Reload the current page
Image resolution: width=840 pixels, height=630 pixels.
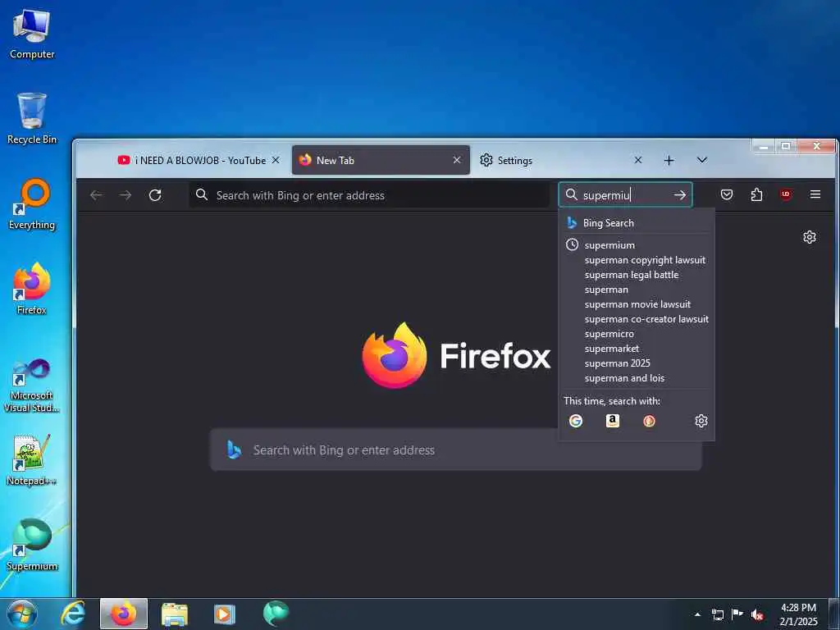click(155, 195)
